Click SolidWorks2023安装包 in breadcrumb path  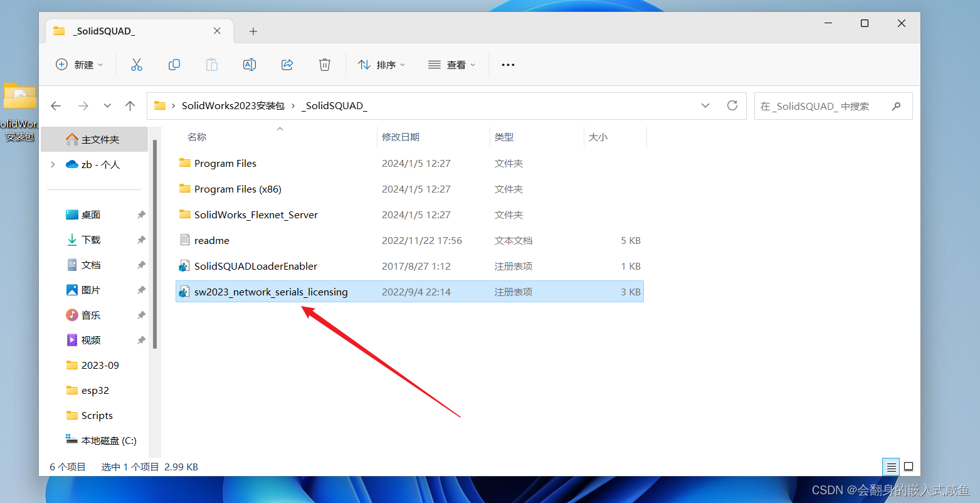(233, 106)
